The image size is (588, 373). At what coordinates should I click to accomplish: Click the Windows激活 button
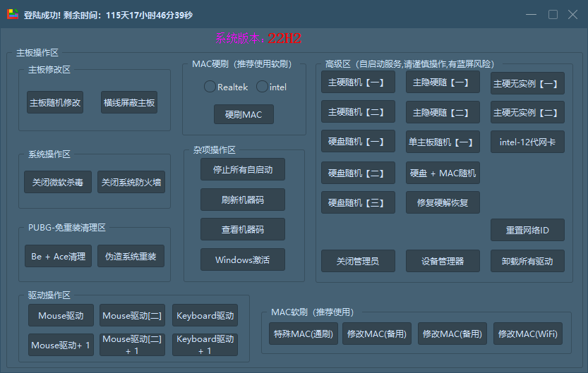click(x=243, y=259)
